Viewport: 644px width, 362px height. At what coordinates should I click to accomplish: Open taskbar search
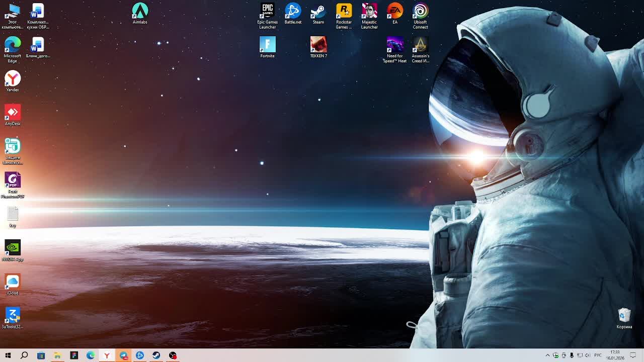[x=24, y=355]
